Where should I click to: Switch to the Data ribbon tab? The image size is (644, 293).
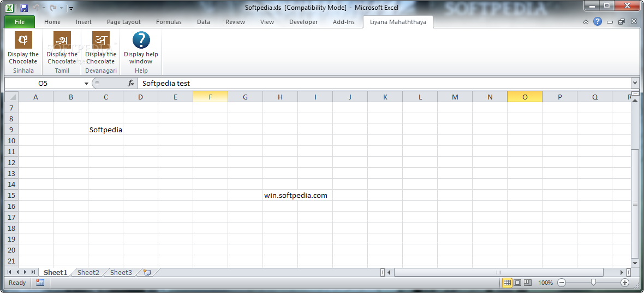tap(204, 22)
